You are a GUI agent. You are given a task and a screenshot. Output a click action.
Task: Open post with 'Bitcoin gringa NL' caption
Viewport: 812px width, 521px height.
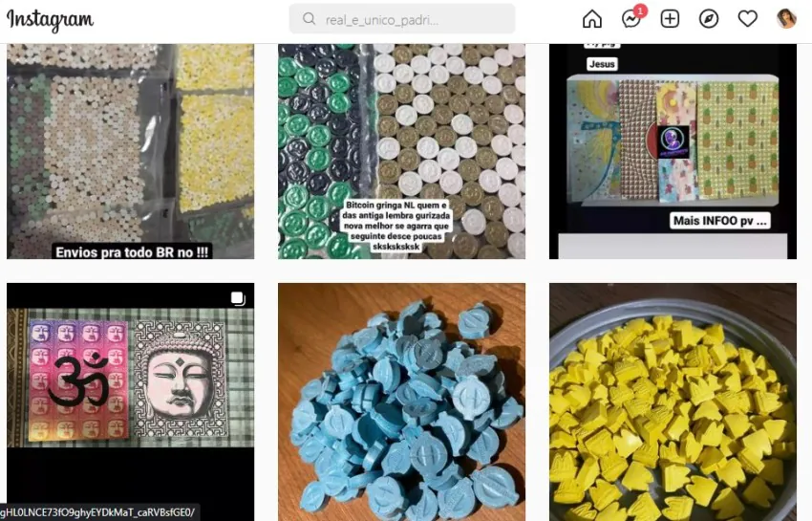tap(401, 151)
